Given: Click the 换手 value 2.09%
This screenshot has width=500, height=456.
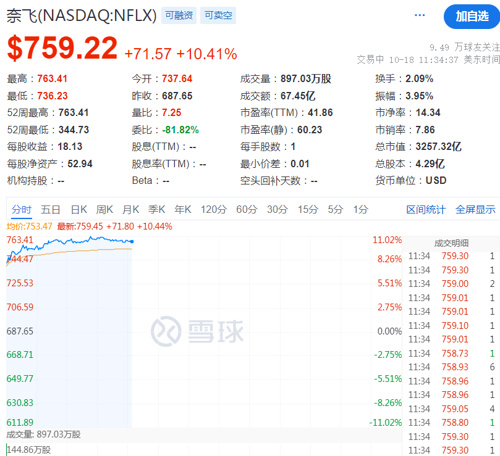Looking at the screenshot, I should pos(419,79).
